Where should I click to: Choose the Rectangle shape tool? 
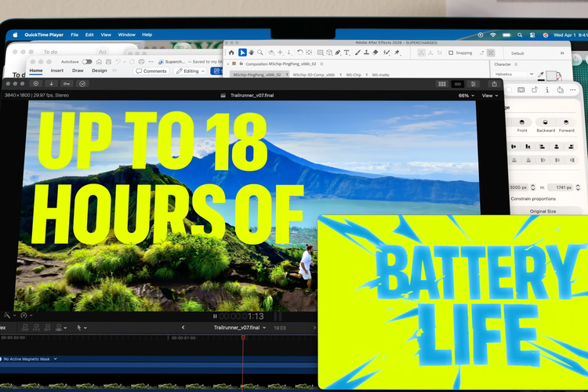pos(320,53)
